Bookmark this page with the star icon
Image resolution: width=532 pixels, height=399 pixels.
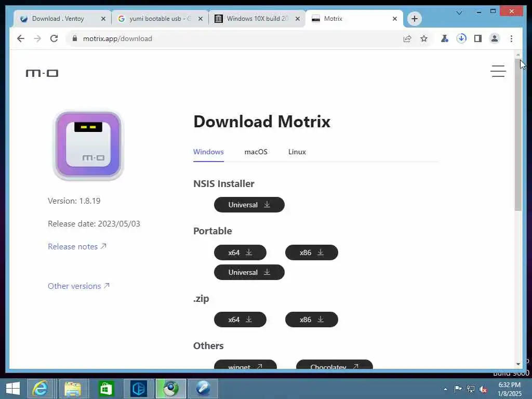tap(424, 38)
